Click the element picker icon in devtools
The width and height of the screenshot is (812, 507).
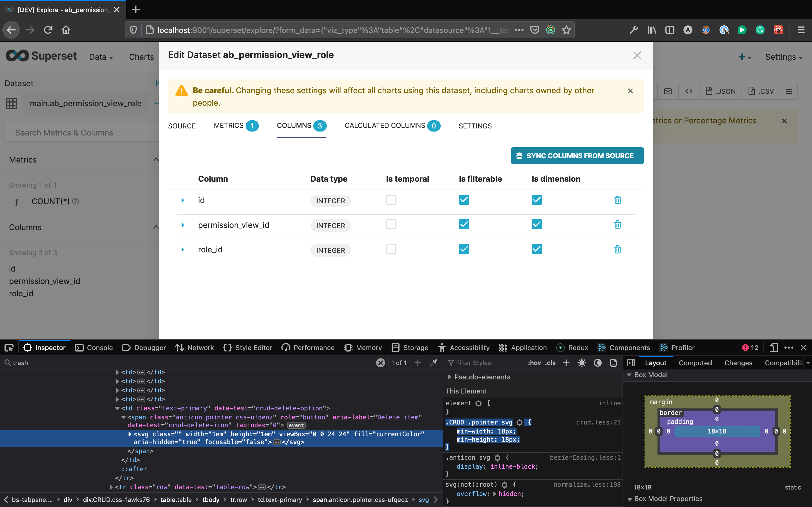[x=9, y=348]
